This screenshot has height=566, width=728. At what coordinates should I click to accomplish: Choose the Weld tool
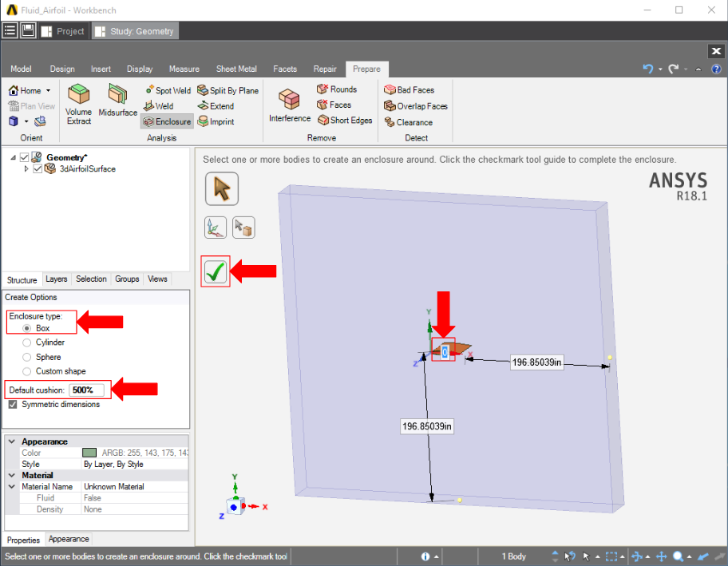(158, 106)
